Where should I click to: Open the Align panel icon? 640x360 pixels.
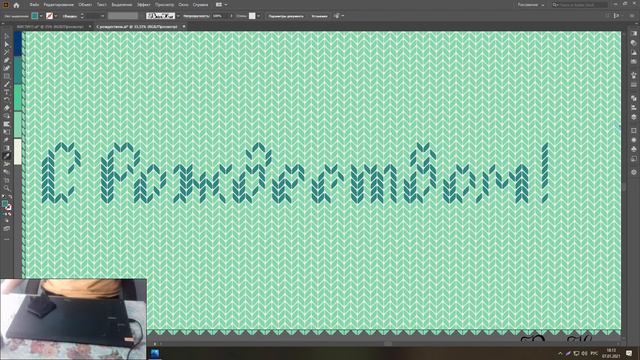click(633, 108)
